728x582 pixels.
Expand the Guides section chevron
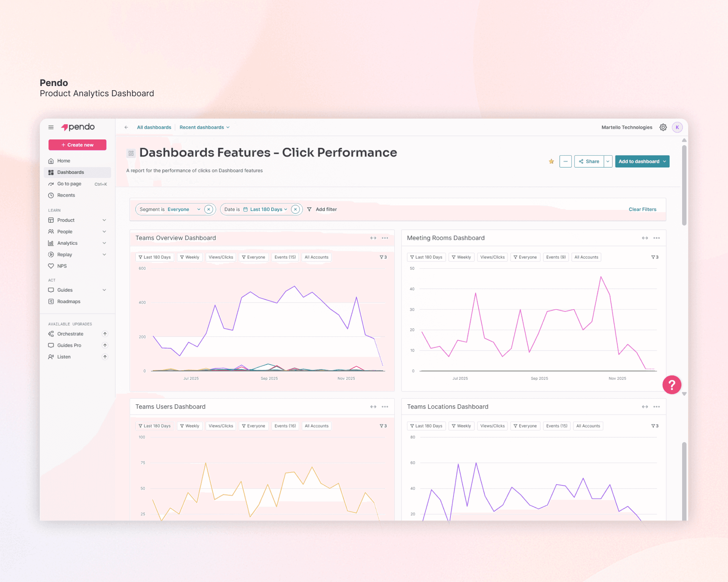point(104,290)
